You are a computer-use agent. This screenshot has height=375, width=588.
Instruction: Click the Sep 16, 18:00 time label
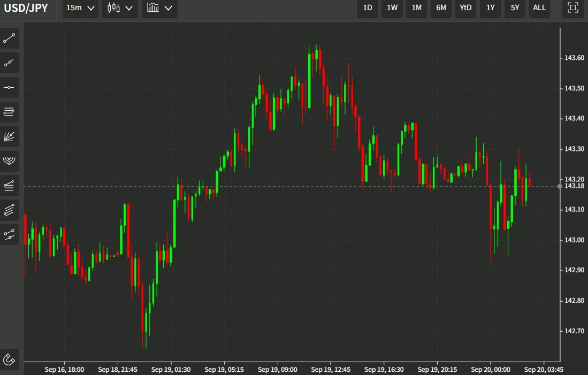tap(64, 370)
